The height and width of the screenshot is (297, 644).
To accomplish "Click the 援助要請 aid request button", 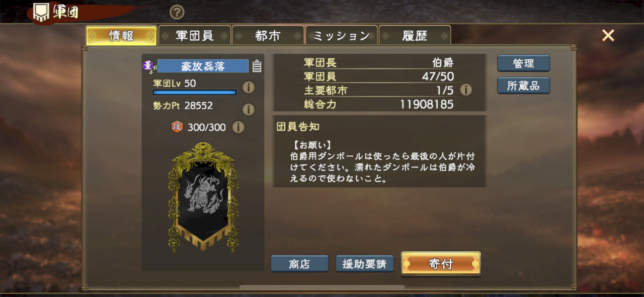I will coord(364,264).
